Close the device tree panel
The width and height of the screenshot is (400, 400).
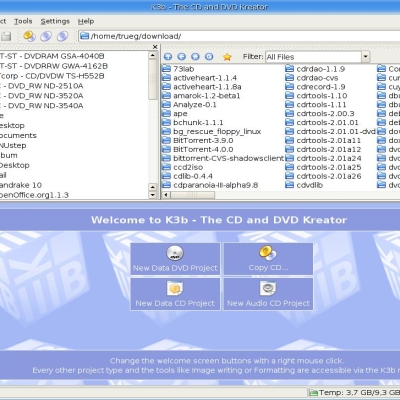pos(155,47)
